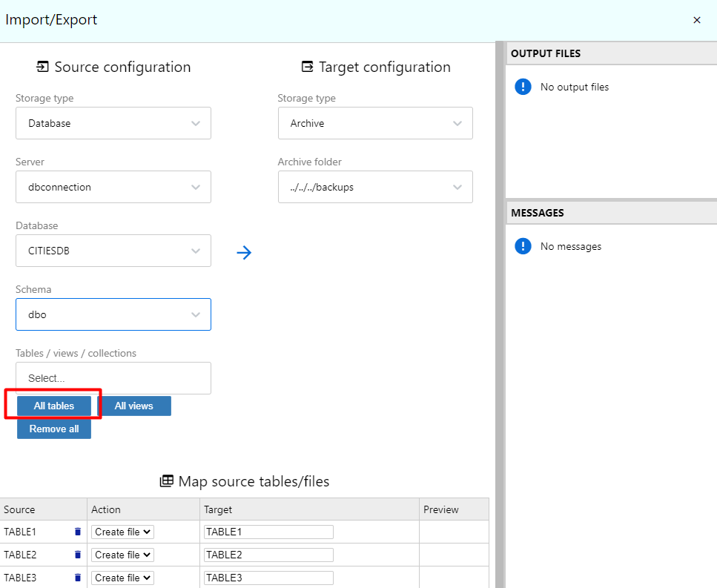This screenshot has width=717, height=588.
Task: Click the blue arrow between source and target
Action: (x=245, y=253)
